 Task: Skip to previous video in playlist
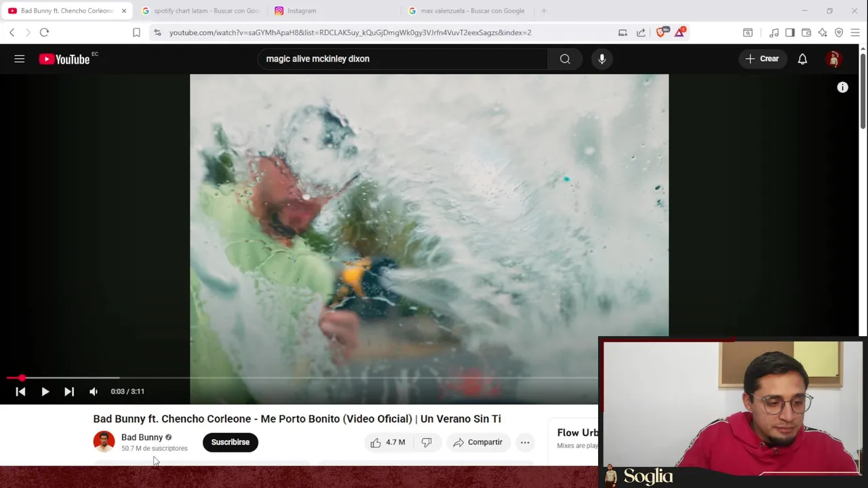(x=20, y=392)
